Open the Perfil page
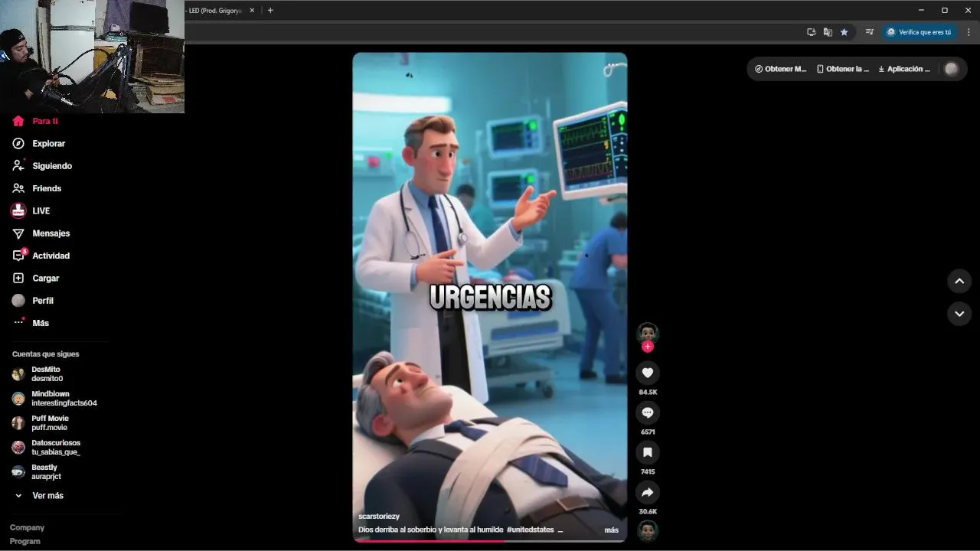The height and width of the screenshot is (551, 980). tap(33, 301)
